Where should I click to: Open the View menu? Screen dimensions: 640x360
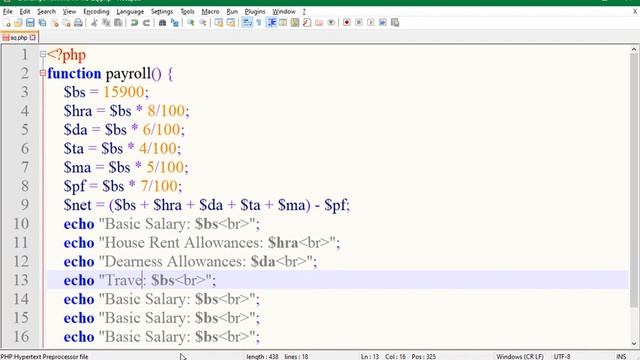69,11
